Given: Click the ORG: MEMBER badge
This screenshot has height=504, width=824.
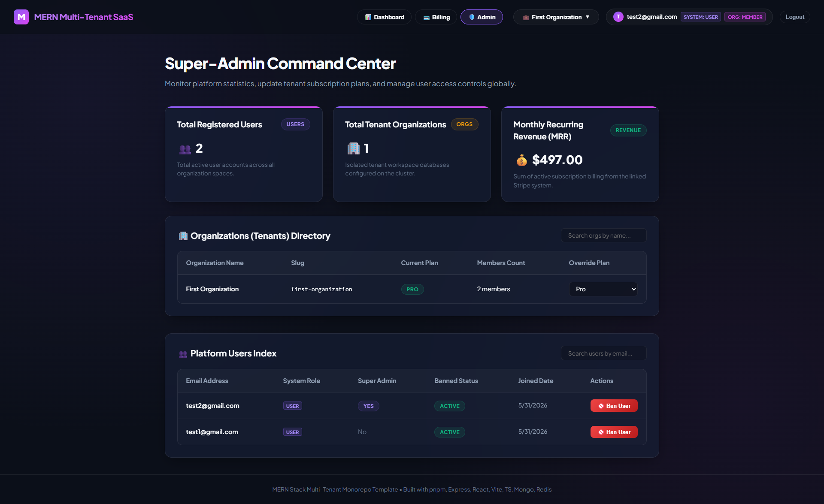Looking at the screenshot, I should pos(745,17).
